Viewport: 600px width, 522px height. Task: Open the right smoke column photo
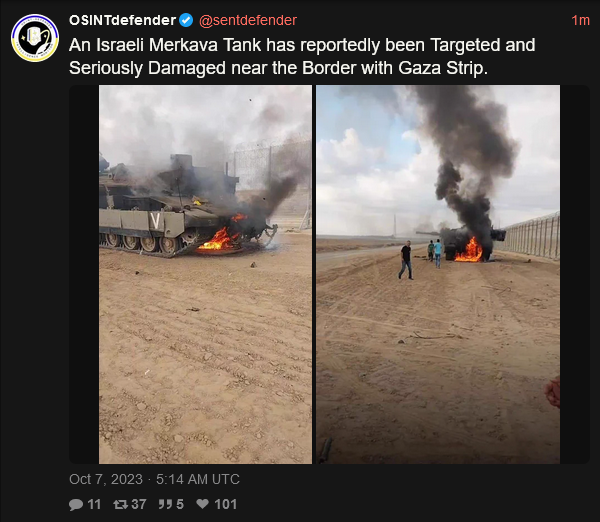point(438,274)
